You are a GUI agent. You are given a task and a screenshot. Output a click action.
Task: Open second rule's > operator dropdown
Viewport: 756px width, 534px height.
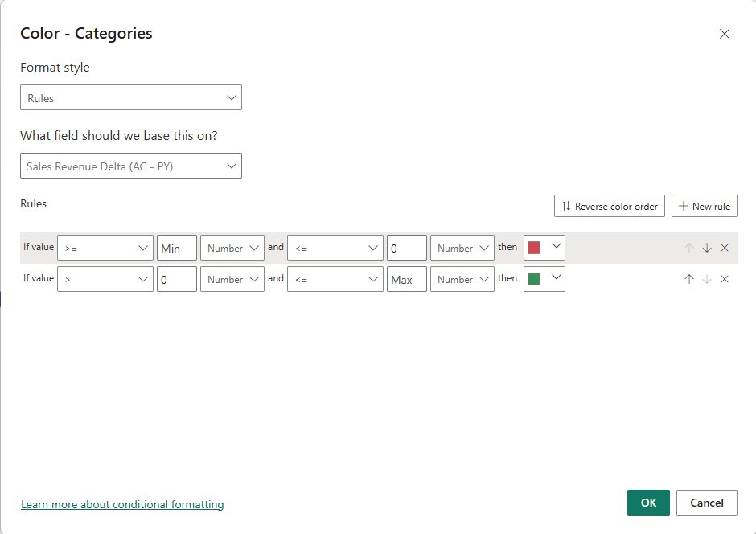click(105, 280)
